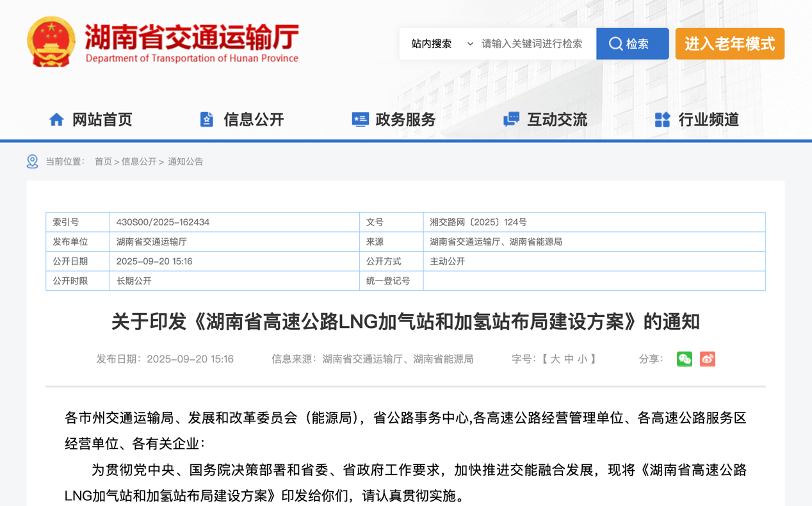The image size is (812, 506).
Task: Click the magnifier icon inside the 检索 button
Action: (x=616, y=44)
